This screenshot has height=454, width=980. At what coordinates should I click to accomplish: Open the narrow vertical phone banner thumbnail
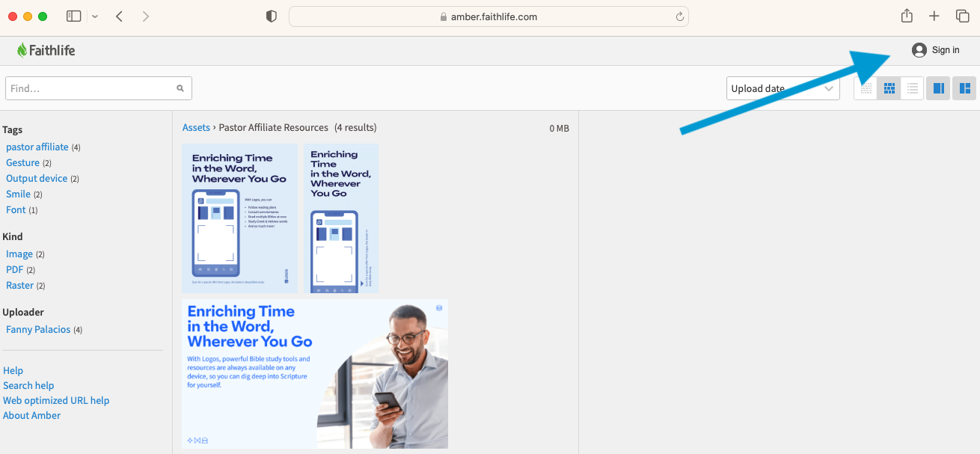[x=341, y=218]
